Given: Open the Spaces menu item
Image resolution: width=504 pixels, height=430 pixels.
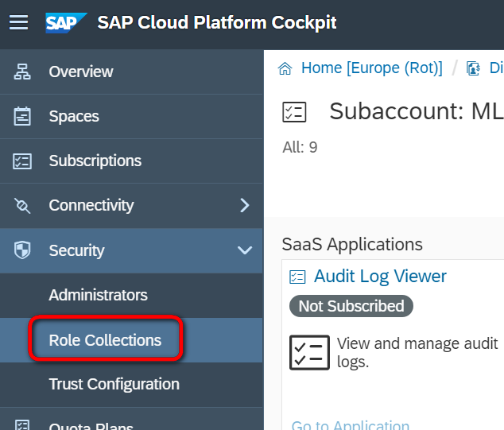Looking at the screenshot, I should pyautogui.click(x=74, y=116).
